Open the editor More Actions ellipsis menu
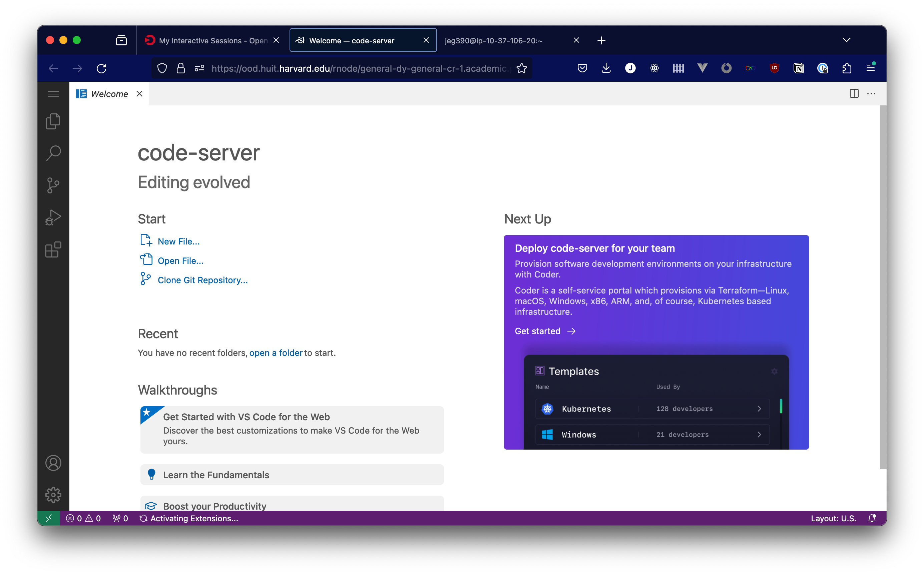 tap(871, 93)
